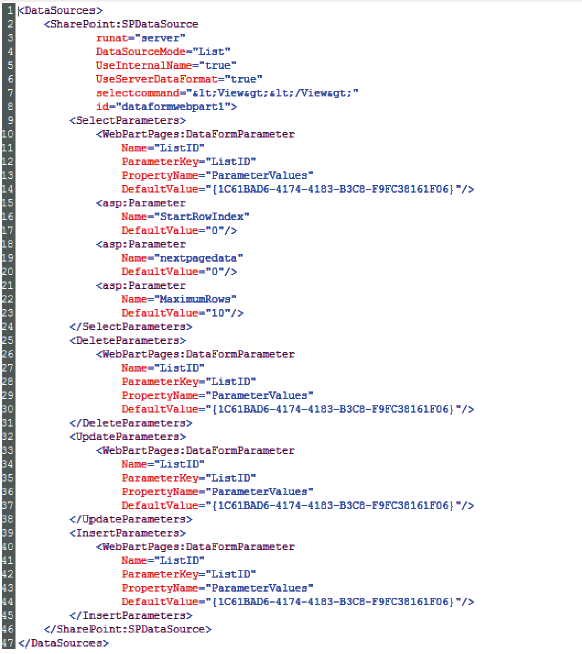
Task: Click the closing </SharePoint:SPDataSource> tag
Action: coord(128,629)
